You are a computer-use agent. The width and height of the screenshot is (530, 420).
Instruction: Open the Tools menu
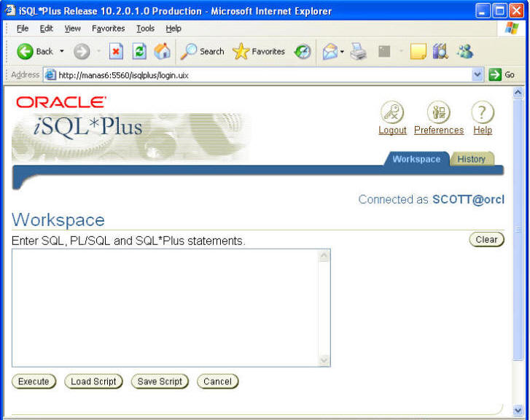[x=145, y=28]
